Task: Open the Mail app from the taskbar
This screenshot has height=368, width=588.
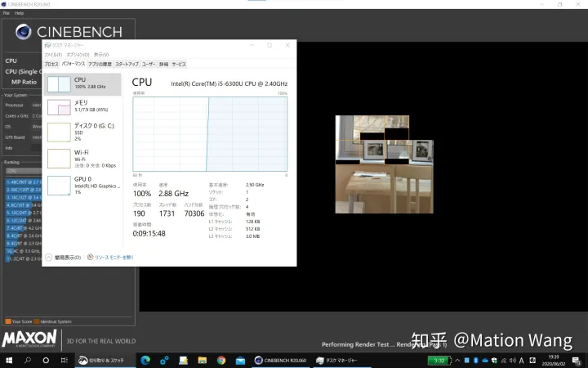Action: 240,361
